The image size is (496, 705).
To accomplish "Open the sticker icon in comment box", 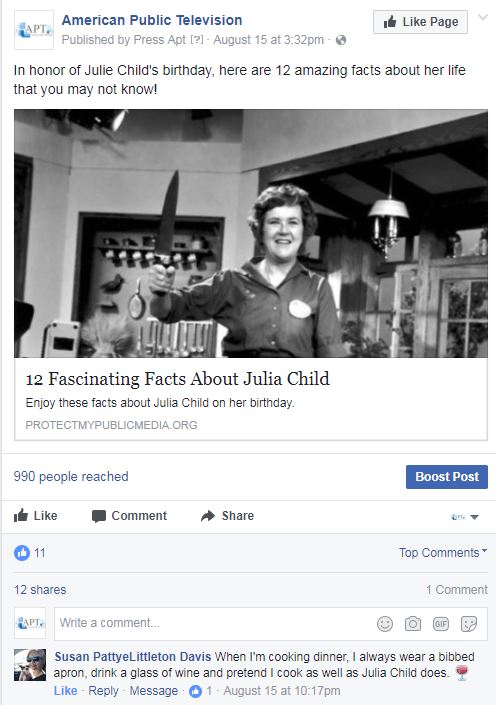I will 469,624.
